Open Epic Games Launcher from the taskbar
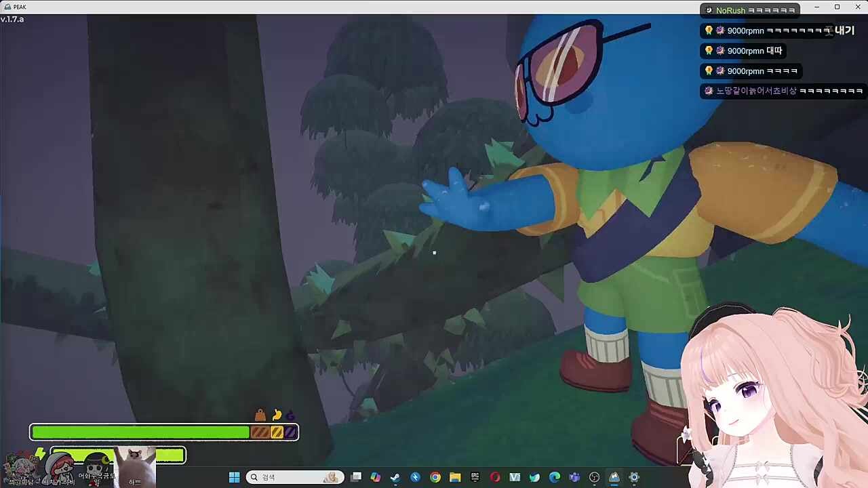 [x=475, y=477]
